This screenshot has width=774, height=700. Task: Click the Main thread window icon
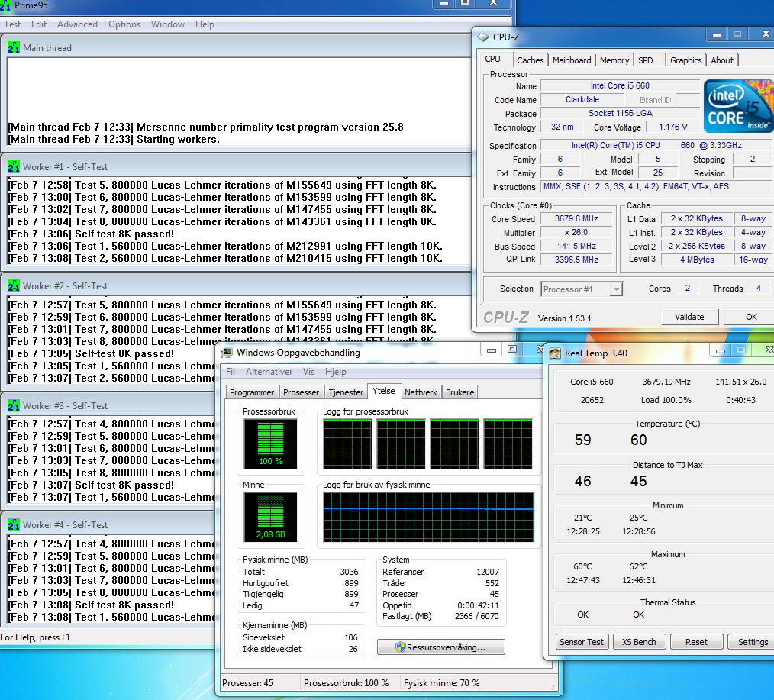pos(14,47)
